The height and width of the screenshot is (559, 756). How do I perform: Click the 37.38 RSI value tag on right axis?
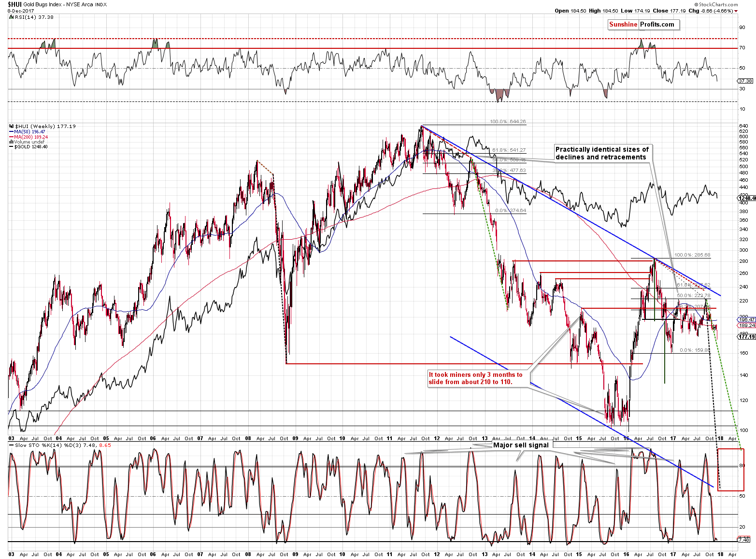[746, 81]
